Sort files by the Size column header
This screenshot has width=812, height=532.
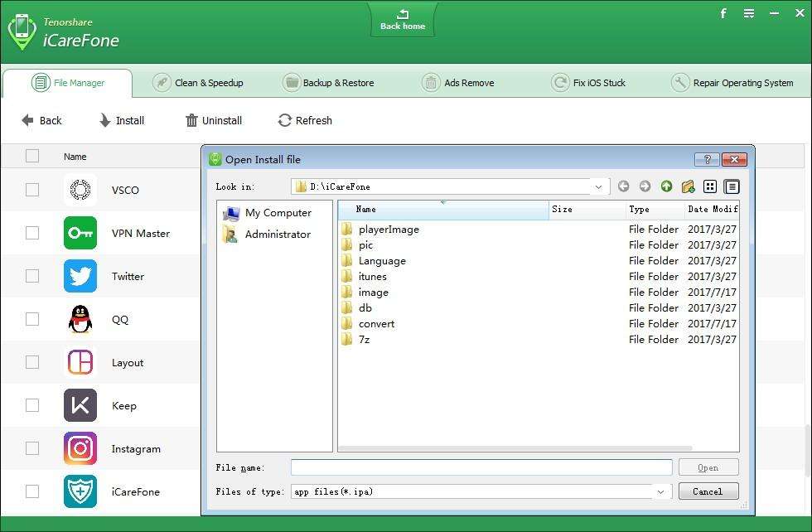(x=587, y=210)
